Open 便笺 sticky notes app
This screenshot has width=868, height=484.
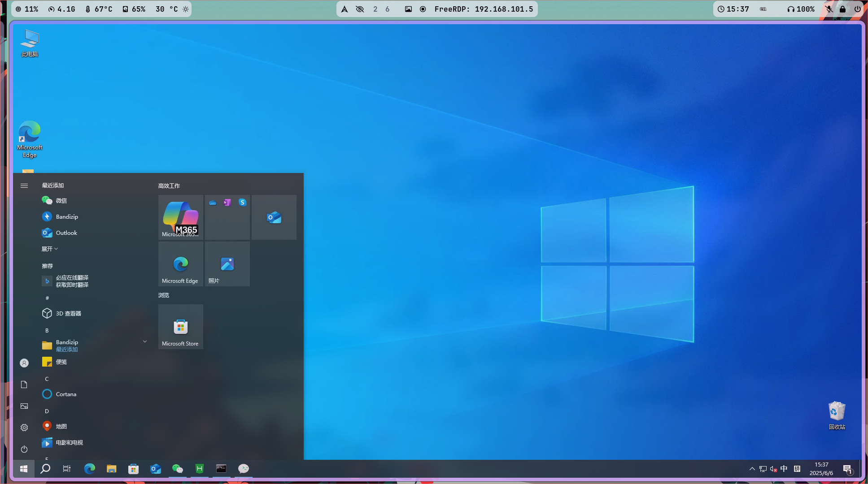coord(94,362)
